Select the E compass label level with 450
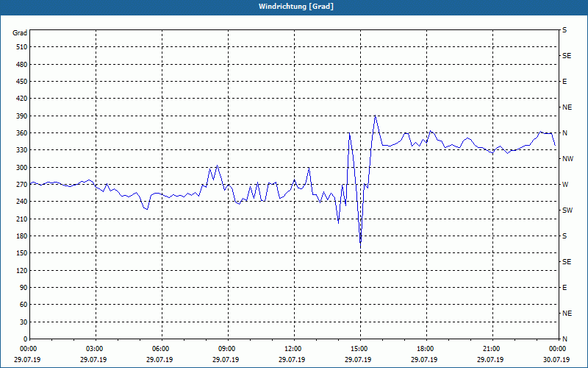The width and height of the screenshot is (588, 368). pyautogui.click(x=564, y=82)
